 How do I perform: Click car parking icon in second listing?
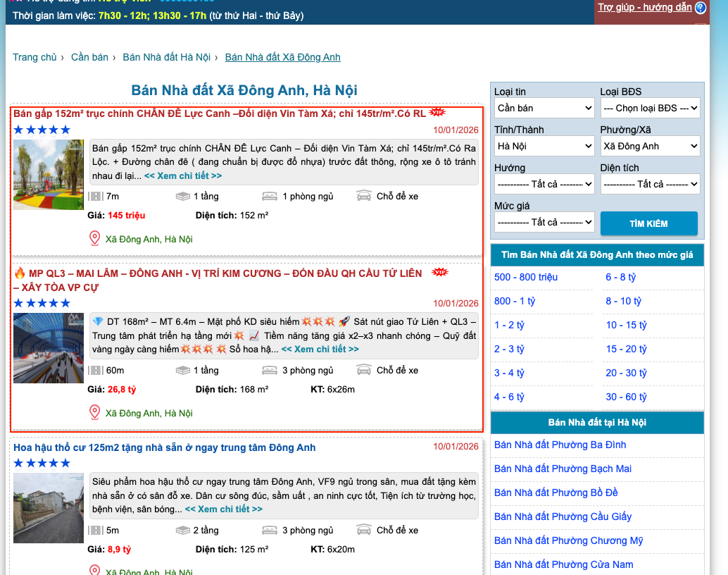[363, 370]
